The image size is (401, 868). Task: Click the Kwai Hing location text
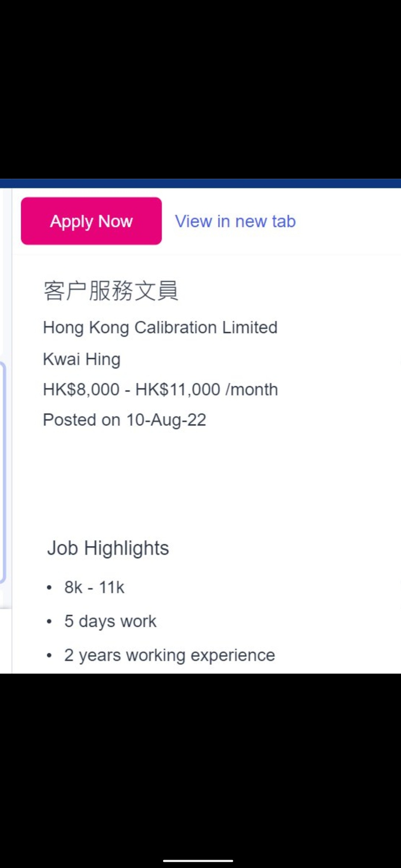point(82,359)
